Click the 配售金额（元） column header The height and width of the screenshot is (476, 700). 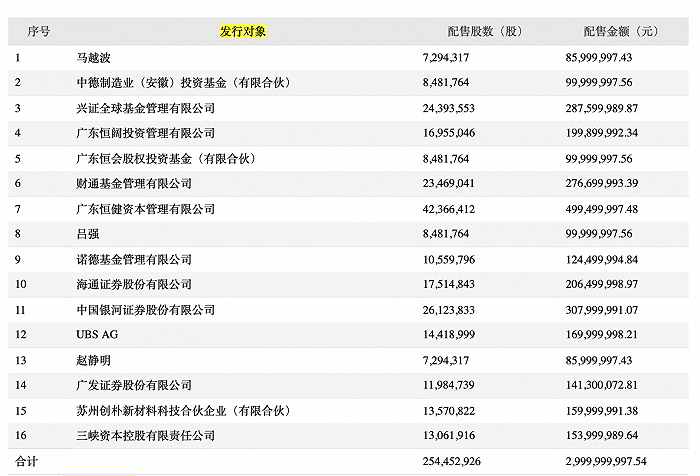click(x=621, y=31)
